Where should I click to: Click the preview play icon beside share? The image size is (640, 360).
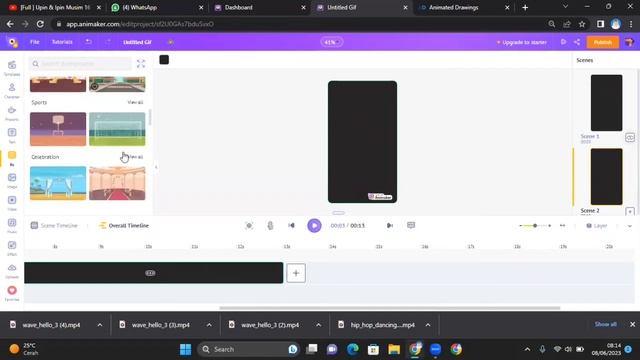[563, 42]
